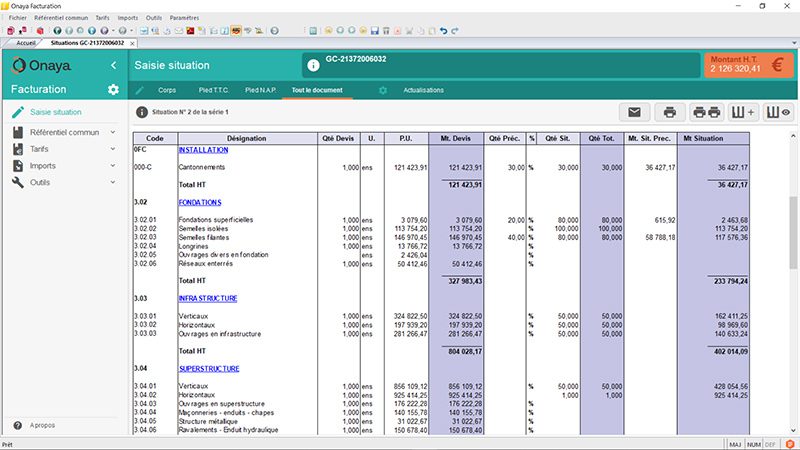Expand the Imports sidebar section
The image size is (800, 450).
coord(113,166)
